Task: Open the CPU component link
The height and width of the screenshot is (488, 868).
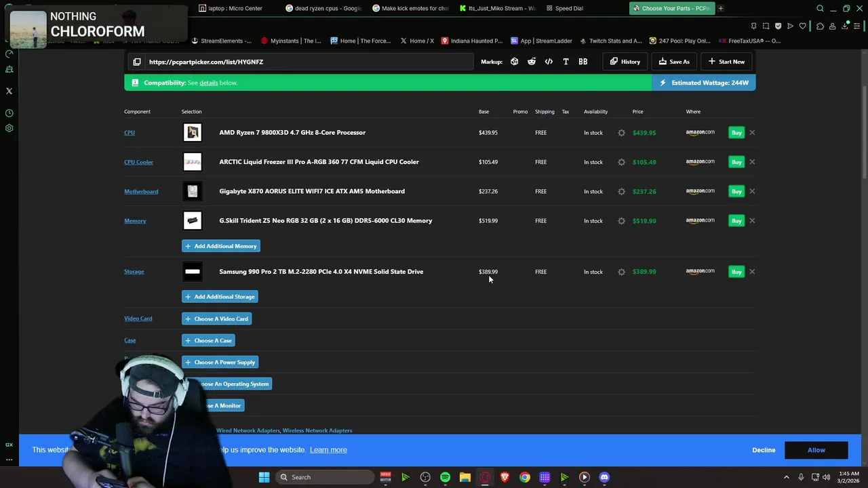Action: (x=130, y=132)
